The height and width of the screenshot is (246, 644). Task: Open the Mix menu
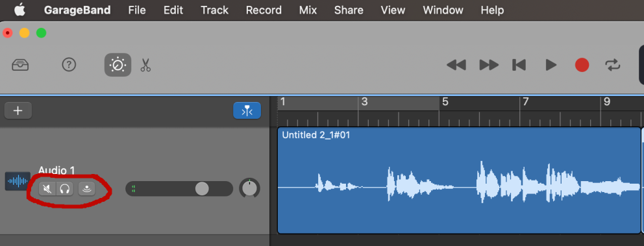coord(308,10)
